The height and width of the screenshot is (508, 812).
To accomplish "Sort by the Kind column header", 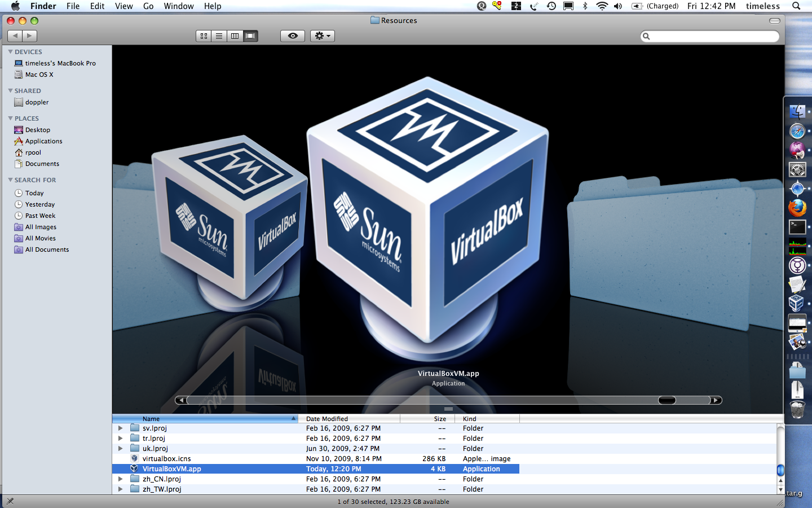I will click(487, 419).
